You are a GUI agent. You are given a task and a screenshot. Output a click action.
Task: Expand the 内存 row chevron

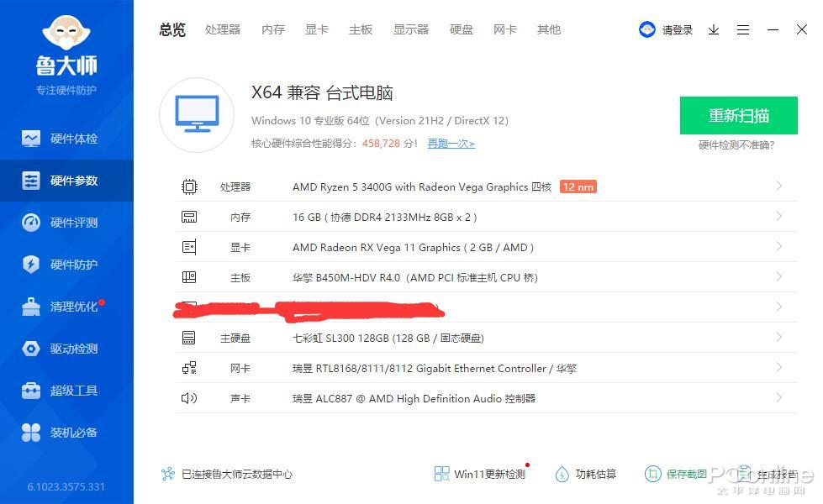[x=779, y=216]
